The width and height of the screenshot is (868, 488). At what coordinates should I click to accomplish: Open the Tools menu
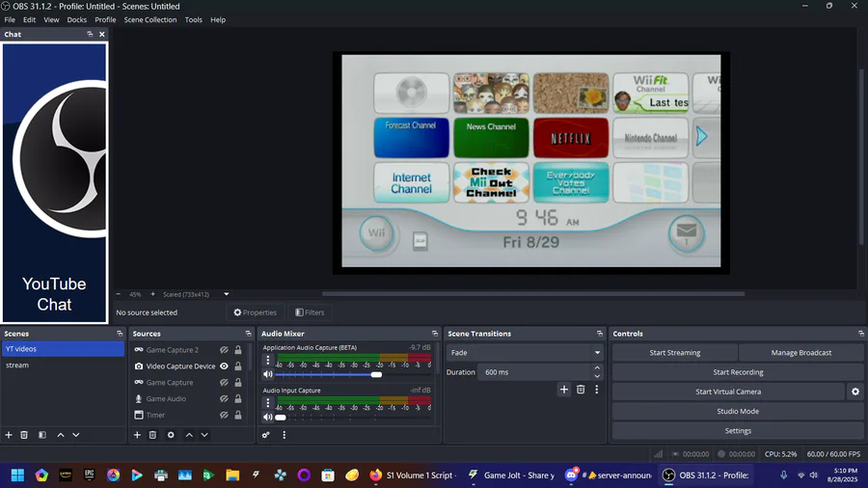pos(193,19)
